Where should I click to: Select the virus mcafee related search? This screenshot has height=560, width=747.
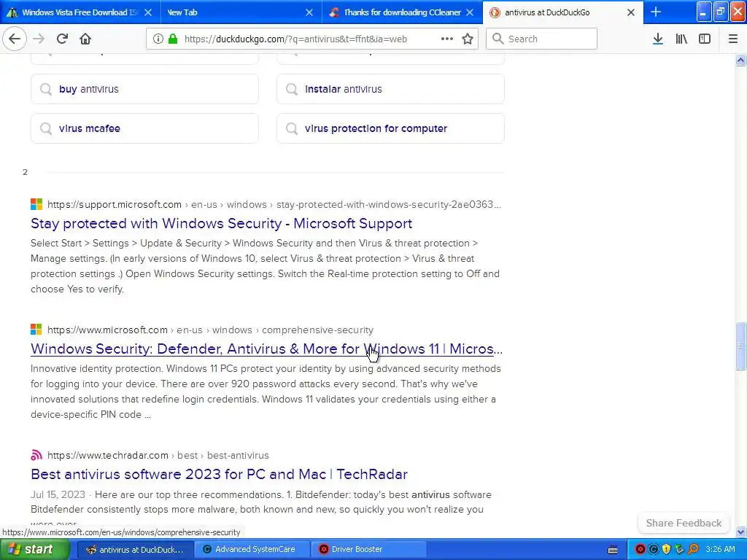tap(145, 128)
